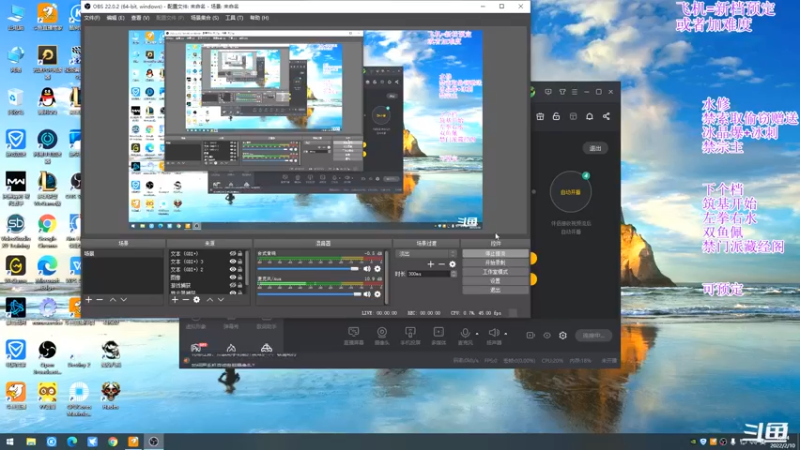Move scene down in the scenes panel

tap(123, 299)
